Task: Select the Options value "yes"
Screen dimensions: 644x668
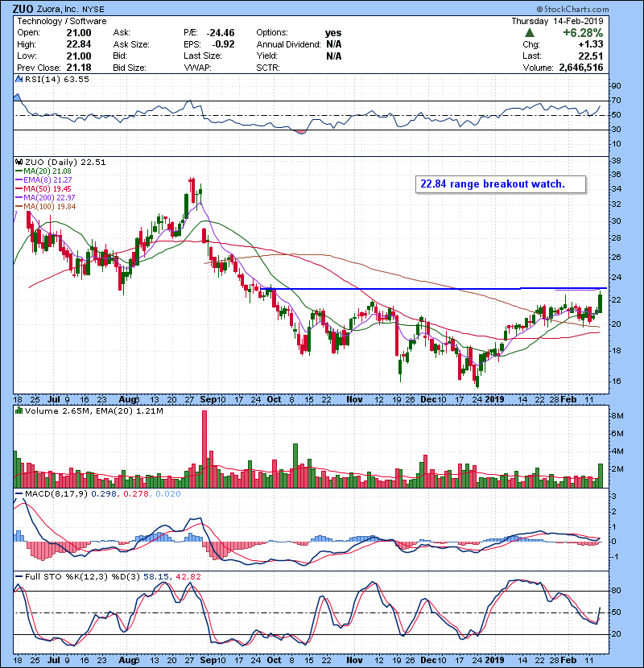Action: [x=333, y=33]
